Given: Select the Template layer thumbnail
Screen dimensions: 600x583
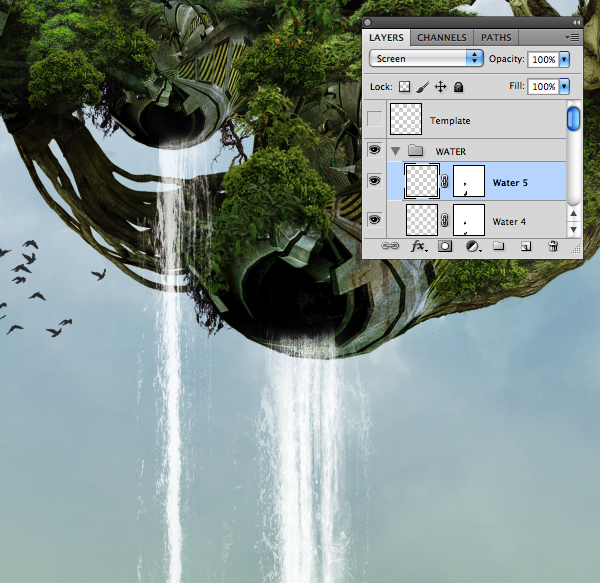Looking at the screenshot, I should click(406, 119).
